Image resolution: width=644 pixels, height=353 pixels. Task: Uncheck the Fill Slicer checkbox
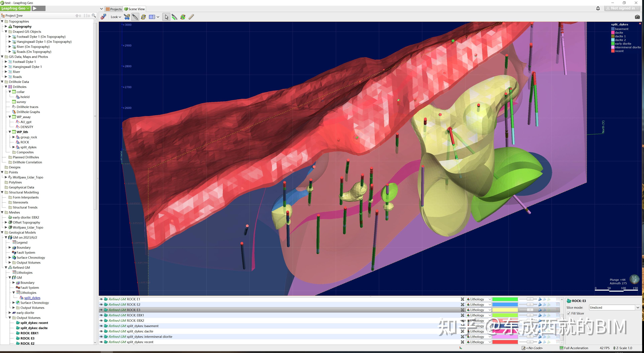click(569, 314)
